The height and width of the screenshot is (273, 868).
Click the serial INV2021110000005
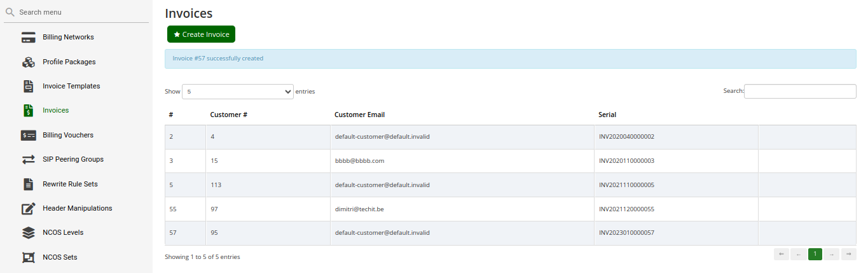coord(626,185)
